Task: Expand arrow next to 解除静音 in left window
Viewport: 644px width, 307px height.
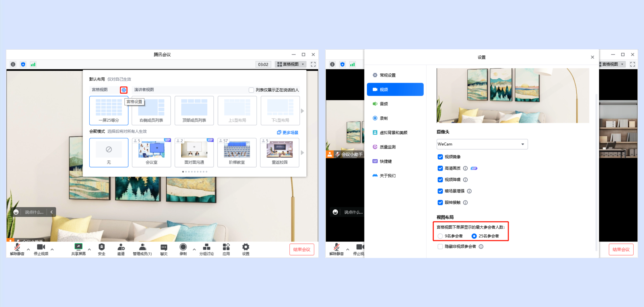Action: click(28, 249)
